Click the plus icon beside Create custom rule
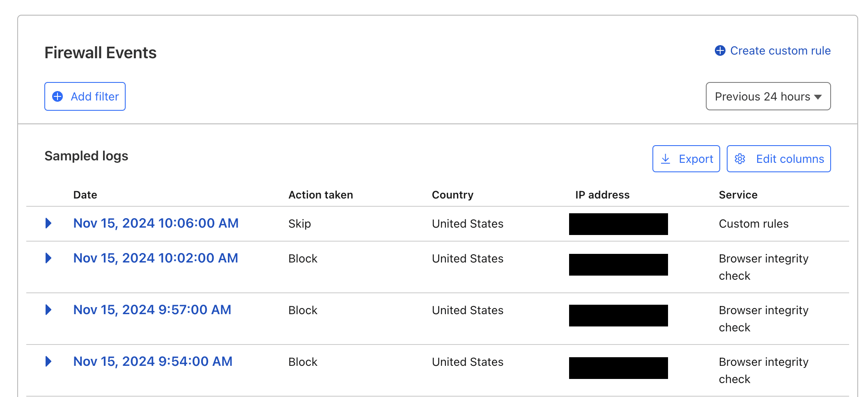This screenshot has height=397, width=868. [720, 51]
